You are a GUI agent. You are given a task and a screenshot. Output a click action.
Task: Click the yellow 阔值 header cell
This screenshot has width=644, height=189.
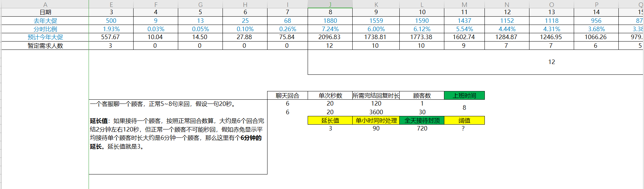pos(464,120)
